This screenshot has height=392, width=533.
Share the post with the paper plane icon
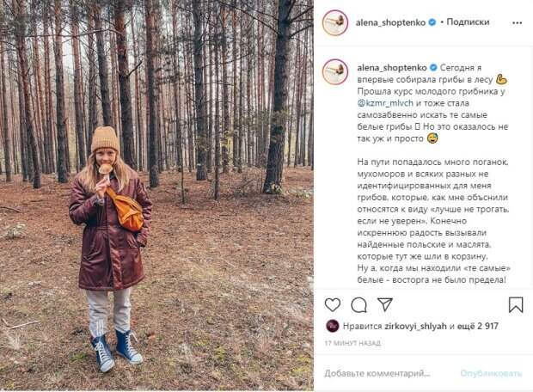[385, 304]
